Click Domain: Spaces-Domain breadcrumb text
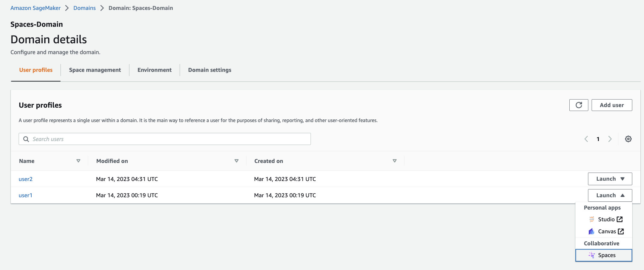 141,8
